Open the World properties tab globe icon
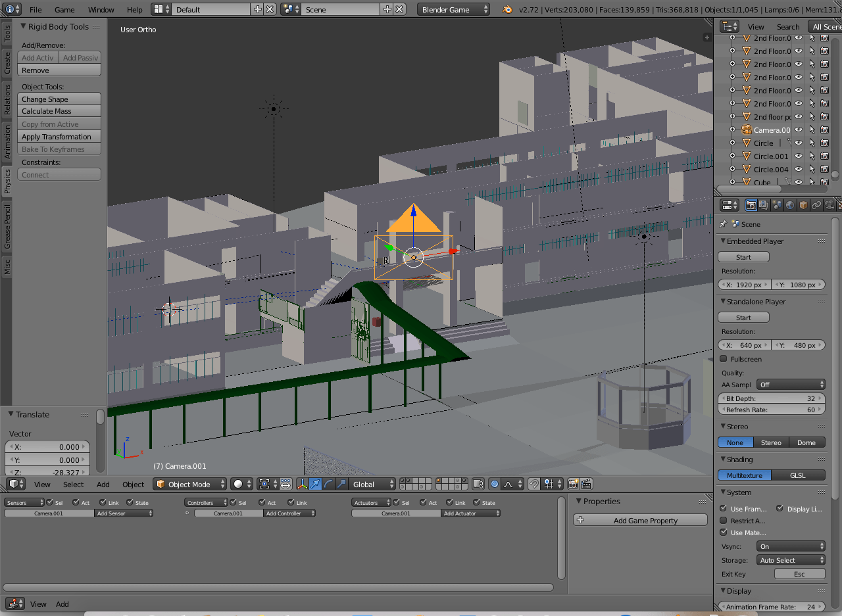842x616 pixels. (790, 205)
